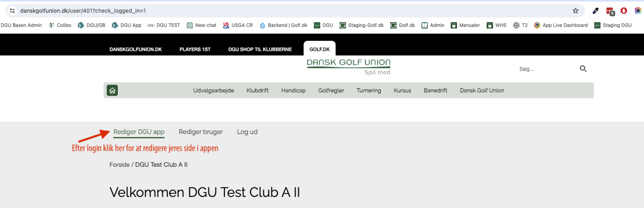The image size is (644, 208).
Task: Click the Dansk Golf Union logo
Action: click(348, 67)
